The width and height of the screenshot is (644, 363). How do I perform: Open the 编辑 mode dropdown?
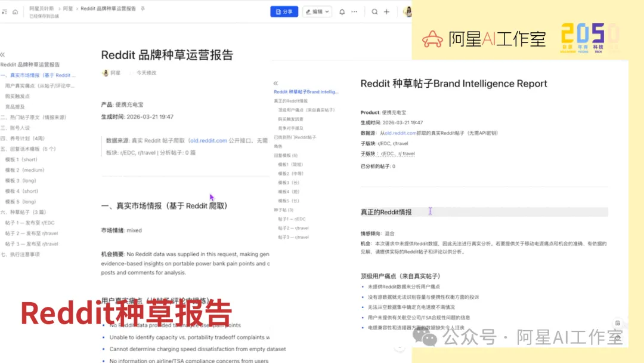(317, 12)
